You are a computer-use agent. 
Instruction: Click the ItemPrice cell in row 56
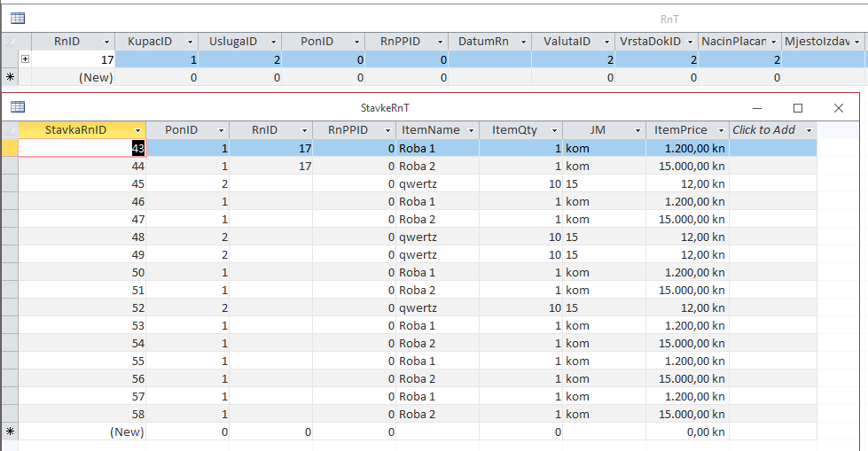coord(687,378)
